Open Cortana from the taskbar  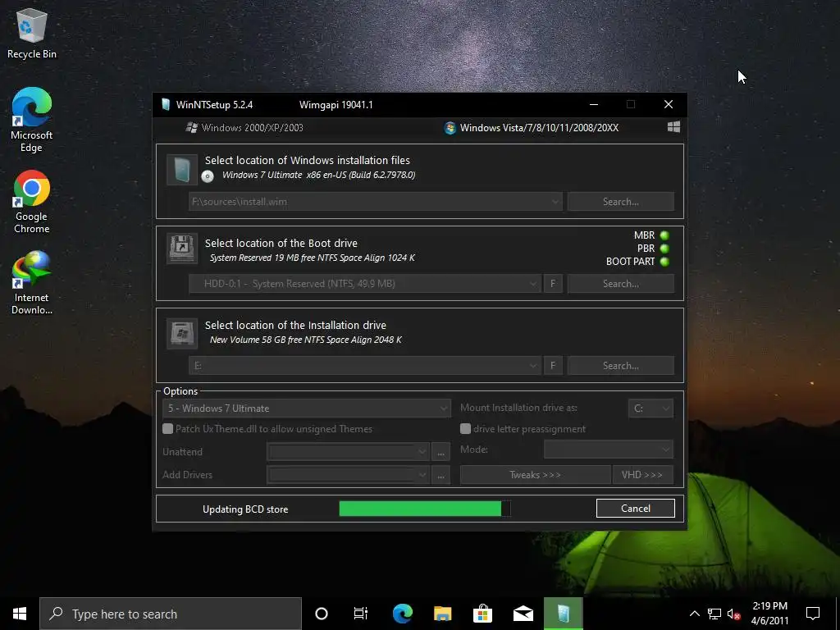[x=322, y=614]
